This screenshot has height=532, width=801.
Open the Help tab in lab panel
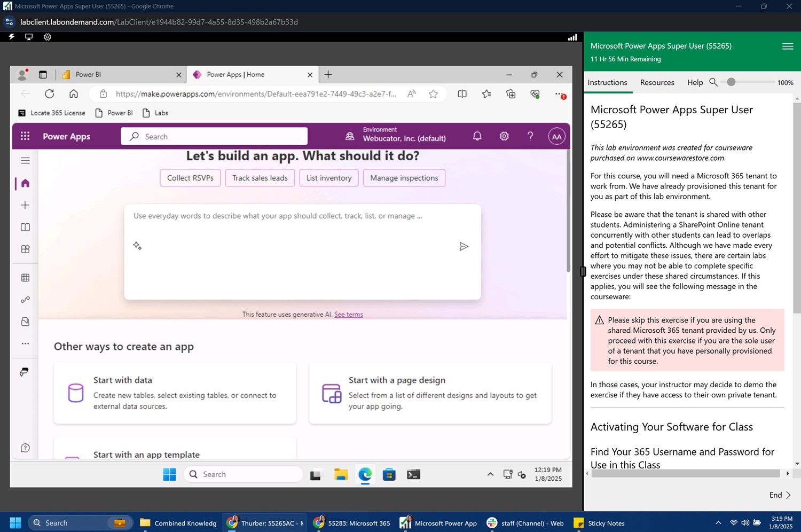point(695,82)
